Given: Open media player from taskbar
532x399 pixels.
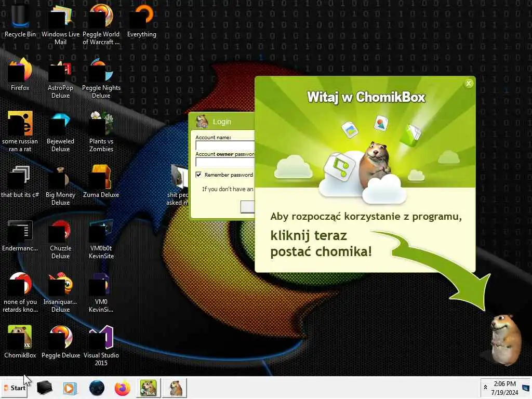Looking at the screenshot, I should coord(70,388).
